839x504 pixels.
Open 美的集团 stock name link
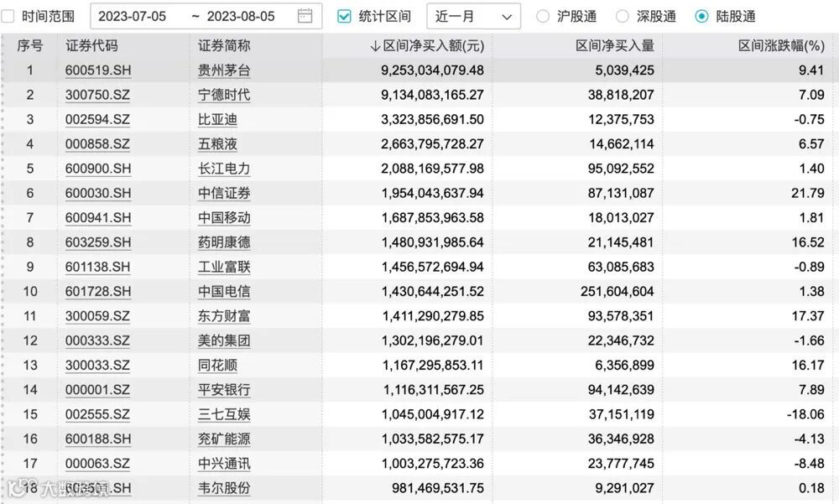224,341
